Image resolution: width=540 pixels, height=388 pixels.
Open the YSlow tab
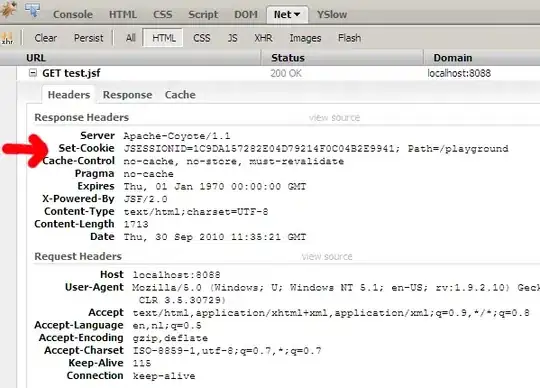[332, 14]
